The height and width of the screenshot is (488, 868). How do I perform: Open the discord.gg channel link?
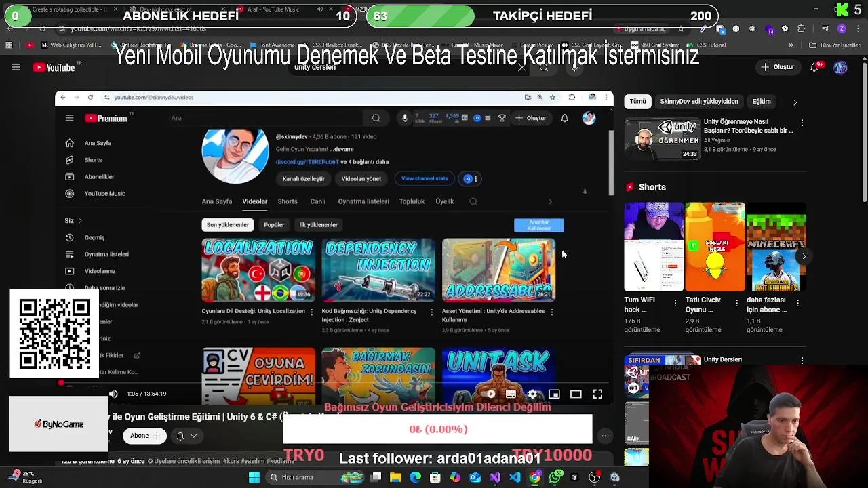(x=307, y=162)
